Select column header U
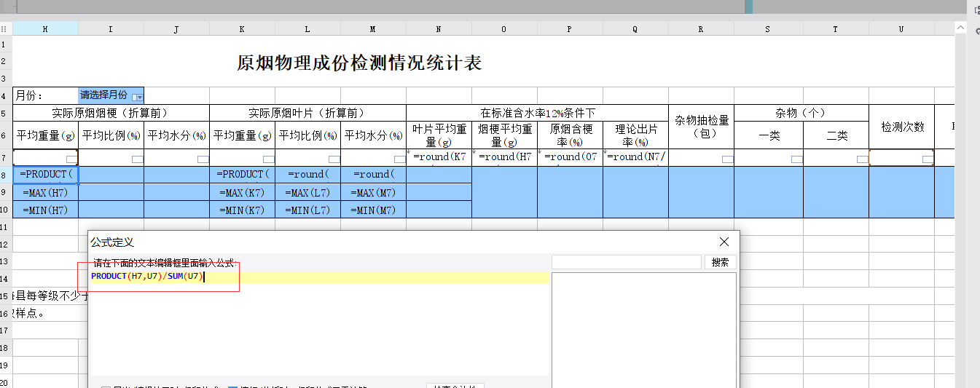980x388 pixels. click(x=901, y=28)
